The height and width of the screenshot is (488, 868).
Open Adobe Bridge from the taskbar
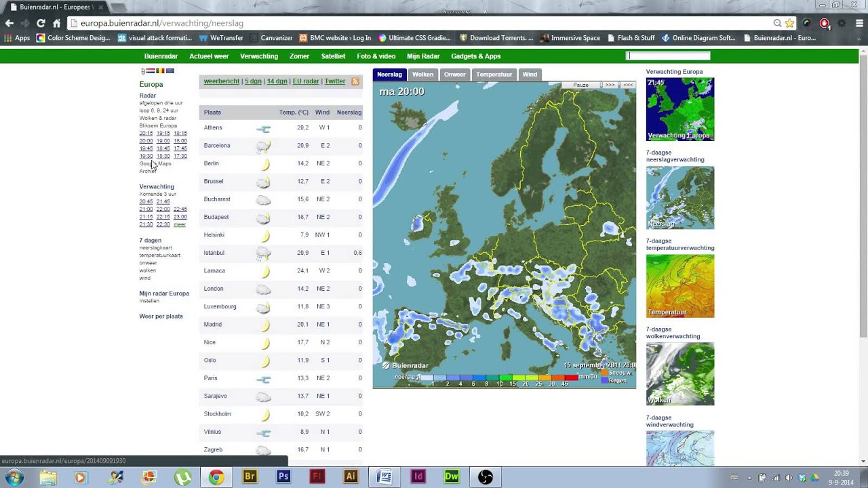click(250, 476)
